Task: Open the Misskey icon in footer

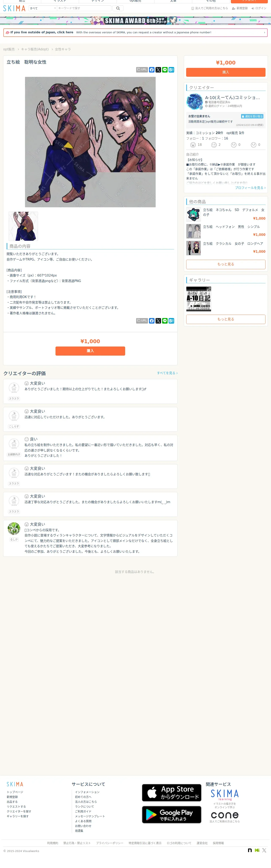Action: (257, 851)
